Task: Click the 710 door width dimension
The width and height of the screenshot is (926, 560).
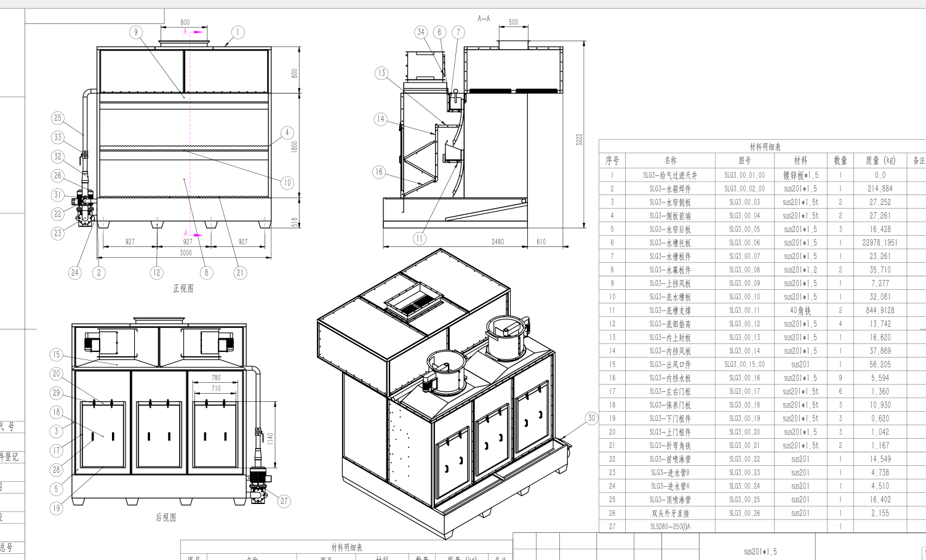Action: click(x=215, y=388)
